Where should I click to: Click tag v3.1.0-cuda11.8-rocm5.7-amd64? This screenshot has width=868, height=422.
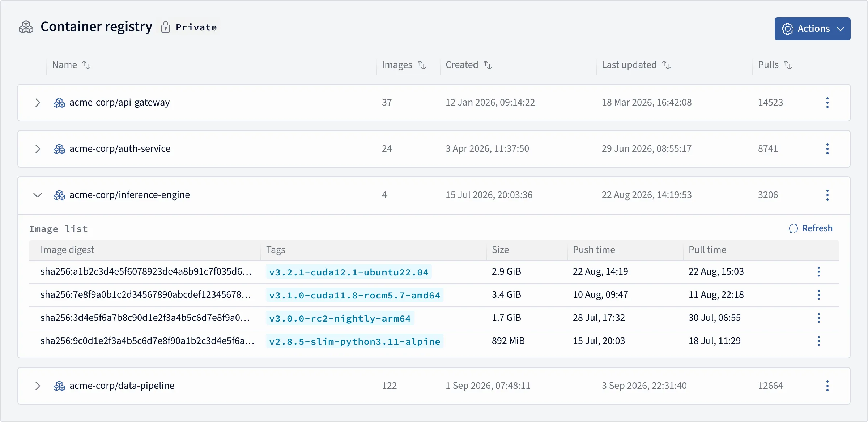click(x=355, y=295)
